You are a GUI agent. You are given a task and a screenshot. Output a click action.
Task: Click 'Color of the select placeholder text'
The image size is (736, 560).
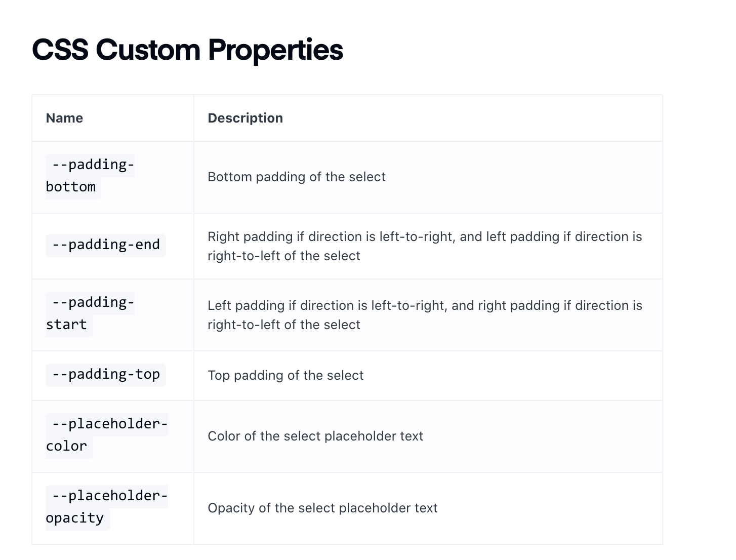315,436
